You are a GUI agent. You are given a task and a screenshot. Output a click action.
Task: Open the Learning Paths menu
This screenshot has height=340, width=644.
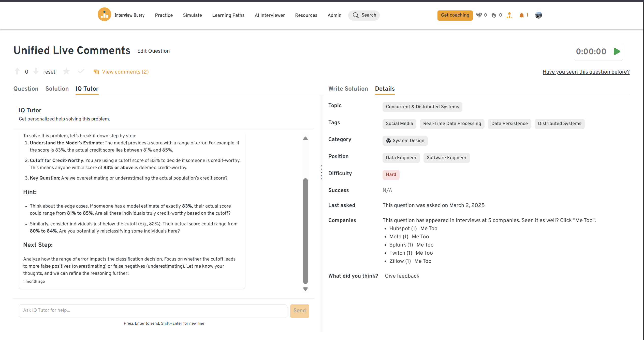point(228,15)
